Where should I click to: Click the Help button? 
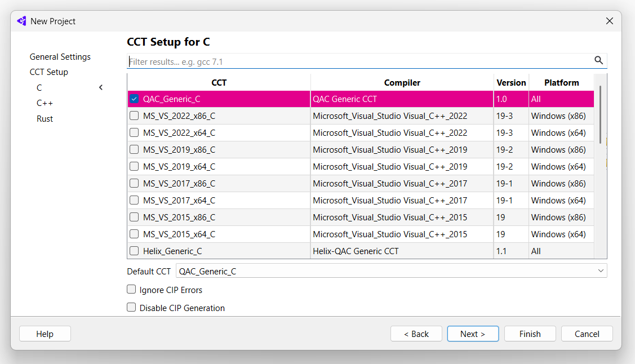click(45, 334)
